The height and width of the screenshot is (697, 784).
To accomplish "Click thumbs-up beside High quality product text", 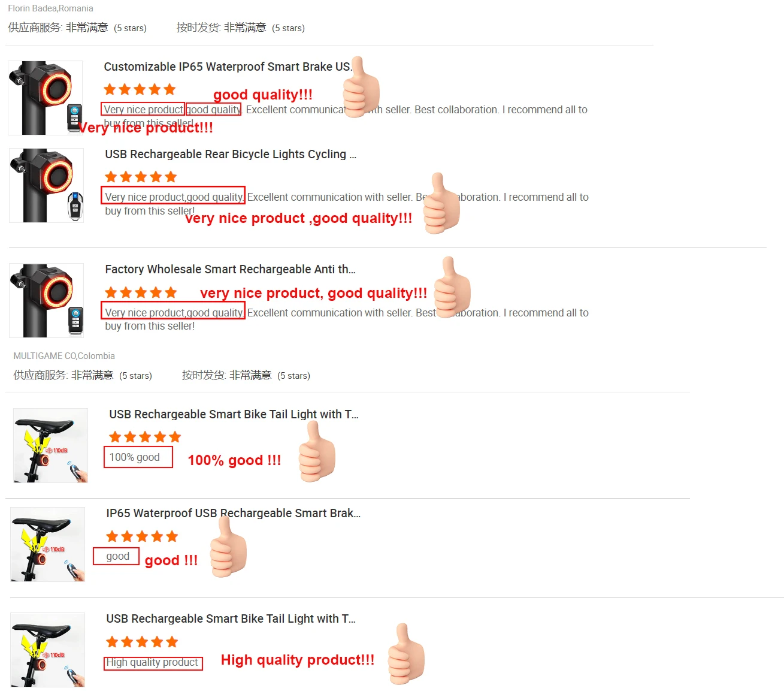I will pyautogui.click(x=406, y=654).
